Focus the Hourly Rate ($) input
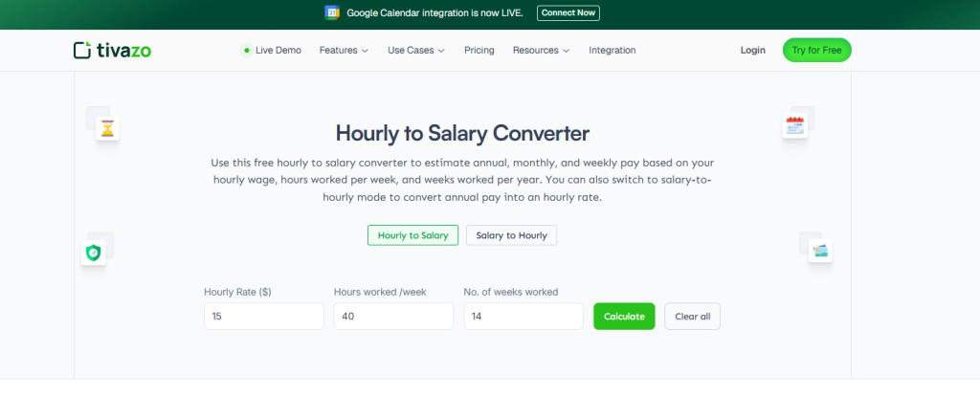980x396 pixels. pyautogui.click(x=264, y=316)
